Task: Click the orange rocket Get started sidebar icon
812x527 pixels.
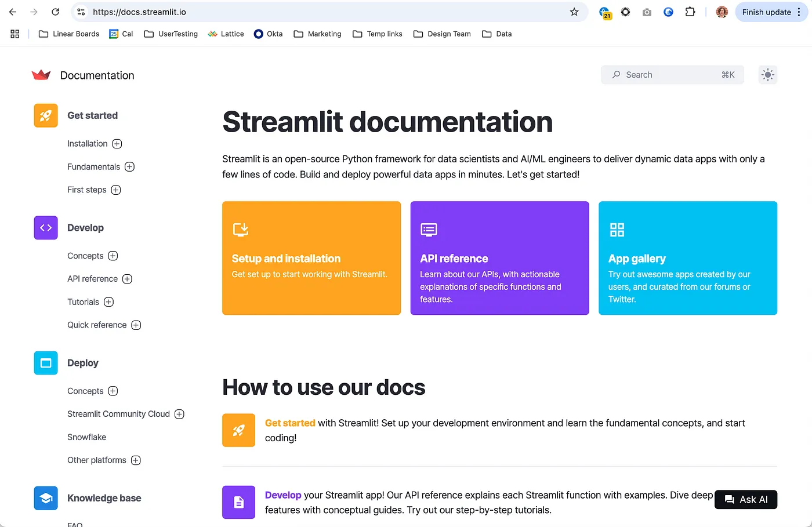Action: pyautogui.click(x=46, y=115)
